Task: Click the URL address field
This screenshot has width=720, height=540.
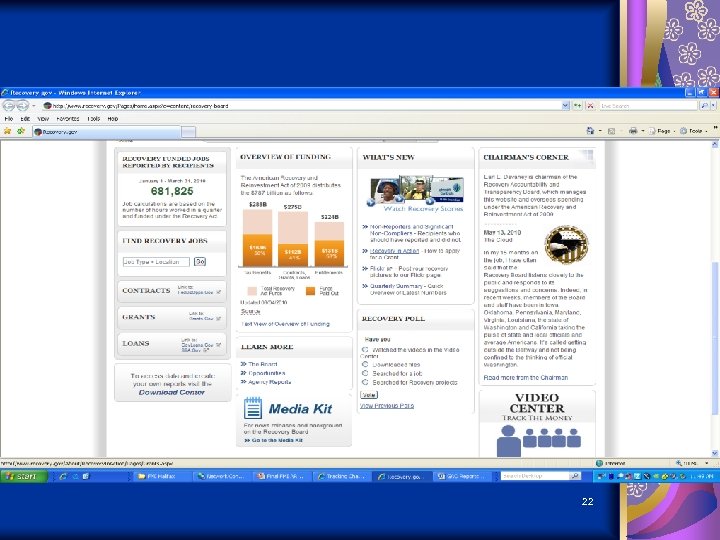Action: coord(303,106)
